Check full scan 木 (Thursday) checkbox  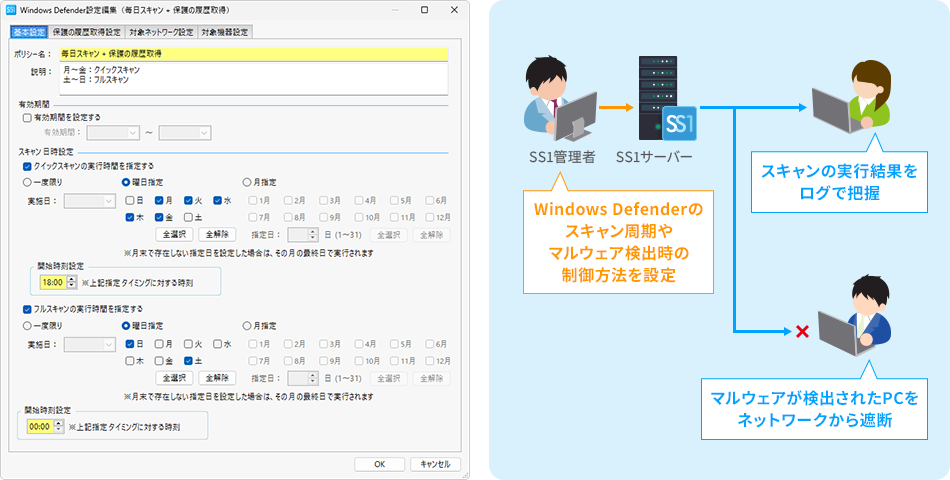pos(130,361)
